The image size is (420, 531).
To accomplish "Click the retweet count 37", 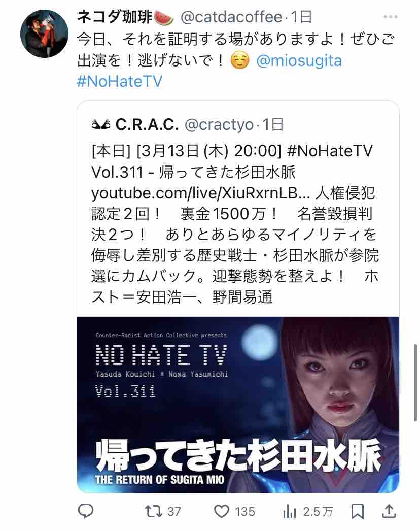I will [x=174, y=512].
